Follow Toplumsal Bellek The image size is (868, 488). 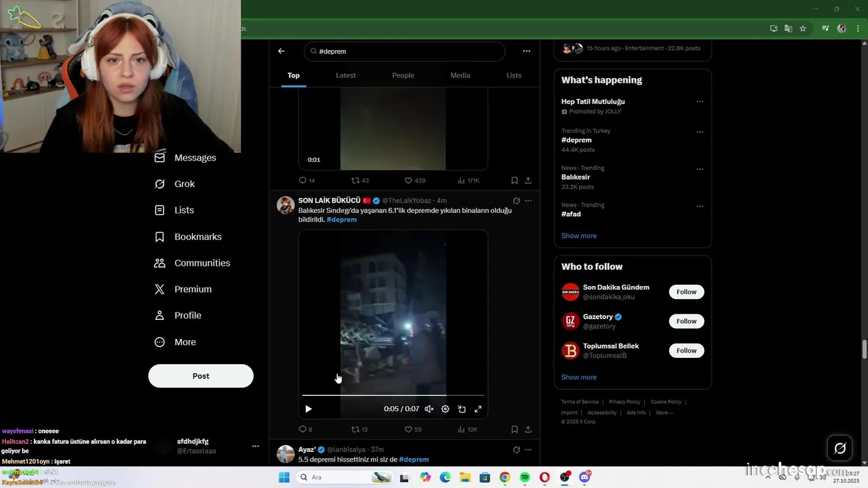click(x=686, y=350)
